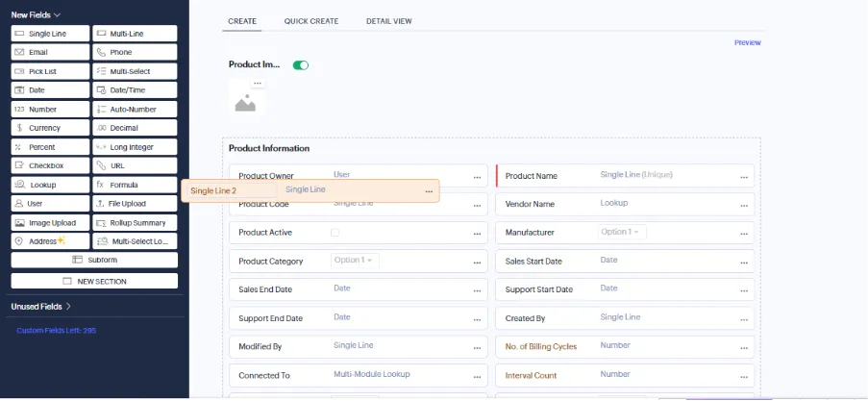Pick the Email field type
The image size is (868, 401).
(x=50, y=52)
